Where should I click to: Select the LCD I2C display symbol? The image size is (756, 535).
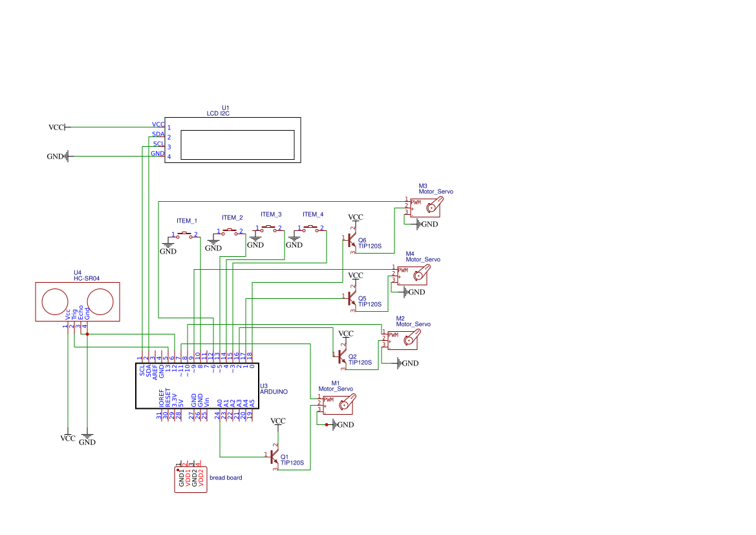click(232, 140)
